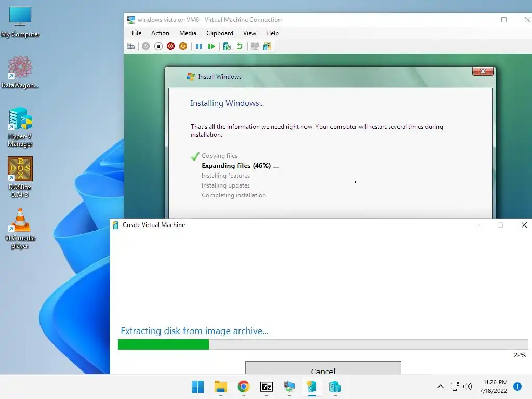Open the clock and date flyout

pyautogui.click(x=494, y=387)
